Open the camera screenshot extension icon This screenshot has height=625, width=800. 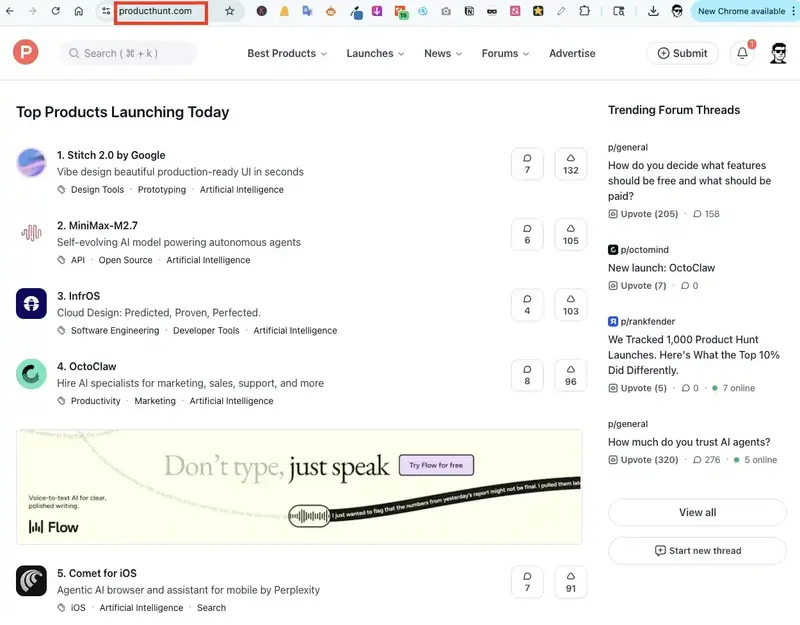point(446,11)
